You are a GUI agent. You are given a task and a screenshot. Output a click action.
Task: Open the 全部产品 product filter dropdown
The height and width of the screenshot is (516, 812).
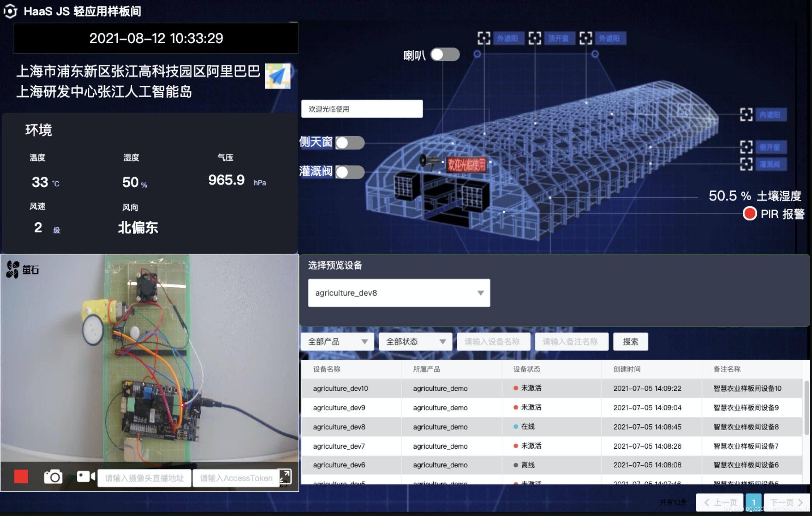337,342
